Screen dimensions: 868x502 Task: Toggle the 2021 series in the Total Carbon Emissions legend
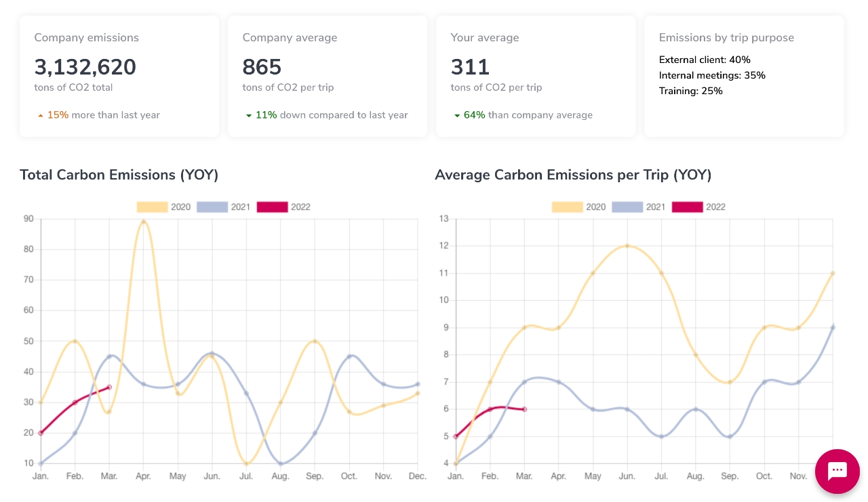(224, 207)
